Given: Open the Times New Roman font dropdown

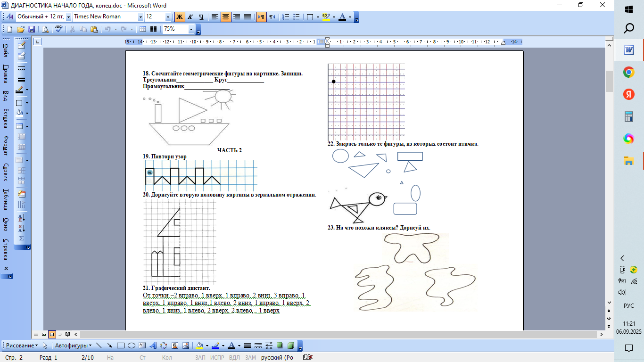Looking at the screenshot, I should coord(140,17).
